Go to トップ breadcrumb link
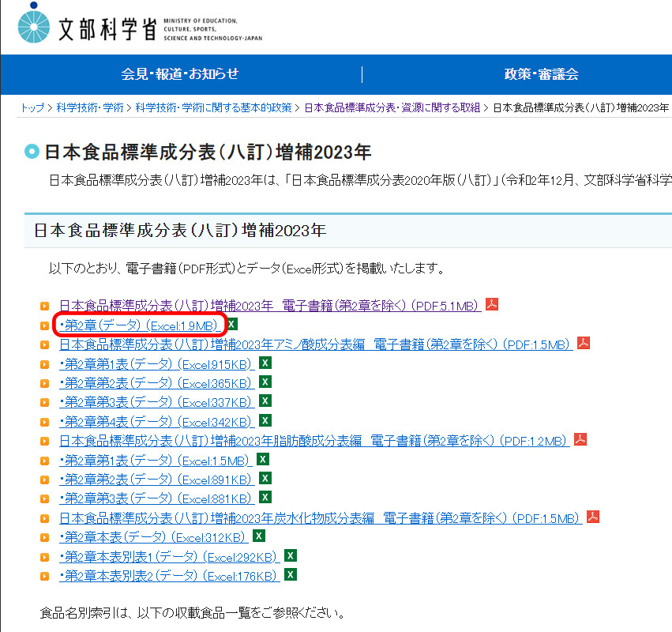The image size is (672, 632). (x=32, y=107)
